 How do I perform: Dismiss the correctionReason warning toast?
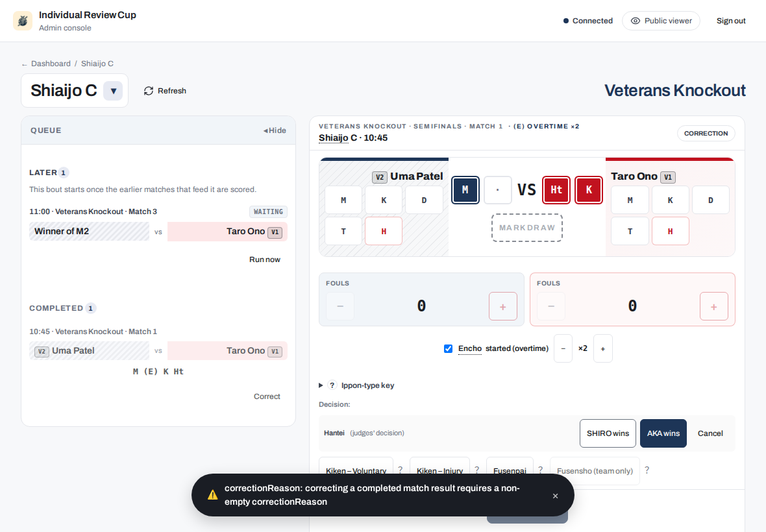[x=555, y=496]
